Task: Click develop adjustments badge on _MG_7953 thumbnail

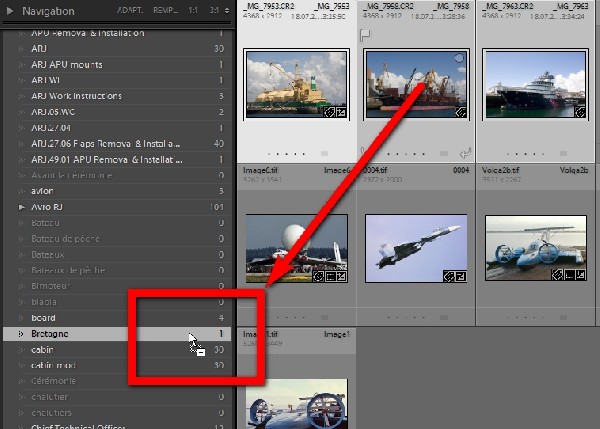Action: [x=341, y=112]
